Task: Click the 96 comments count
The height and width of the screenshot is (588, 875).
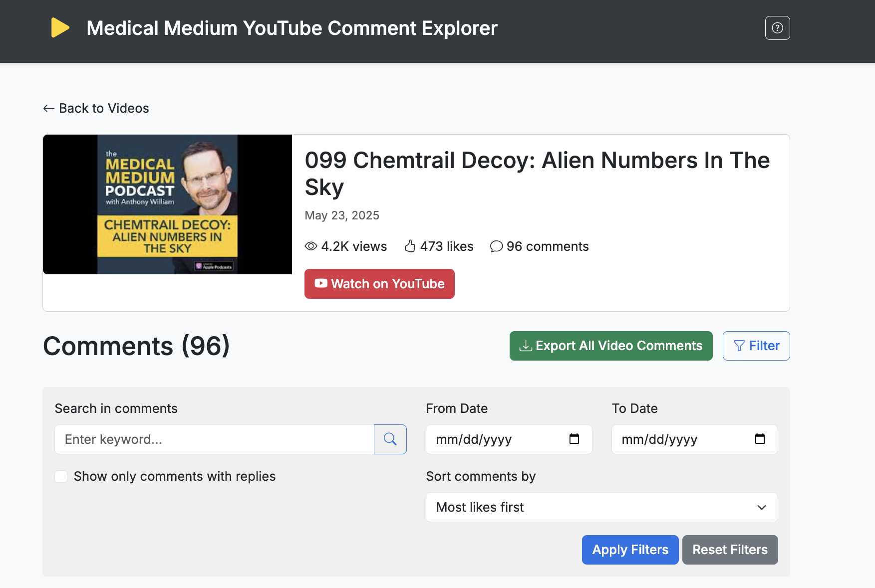Action: 548,246
